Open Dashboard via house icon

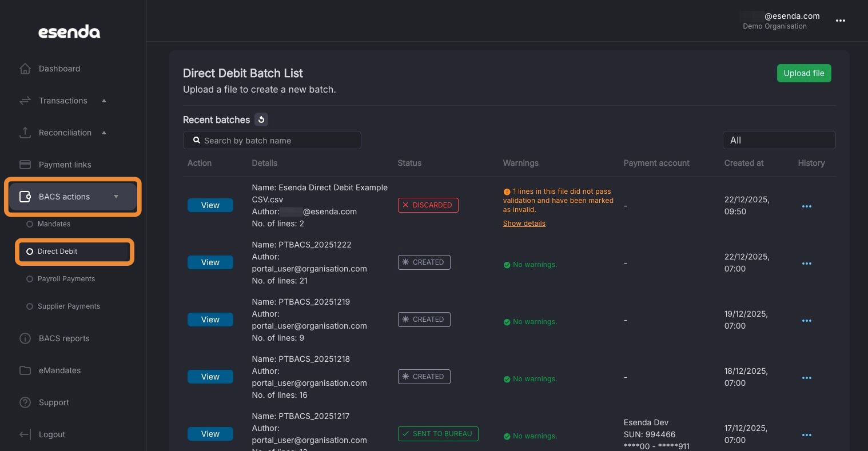25,69
